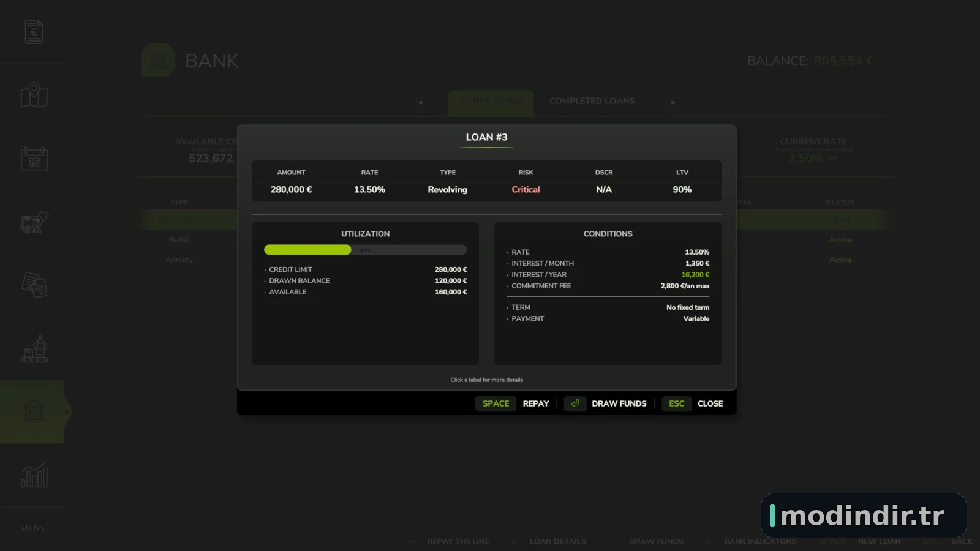This screenshot has width=980, height=551.
Task: Click the INTEREST / MONTH label
Action: (x=543, y=263)
